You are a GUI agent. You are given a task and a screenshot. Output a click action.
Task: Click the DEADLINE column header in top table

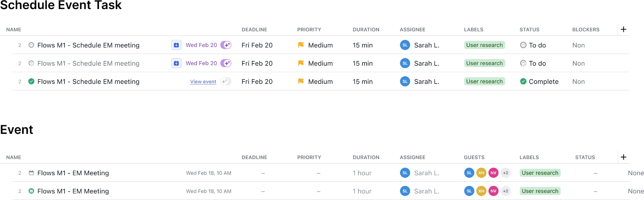[254, 30]
